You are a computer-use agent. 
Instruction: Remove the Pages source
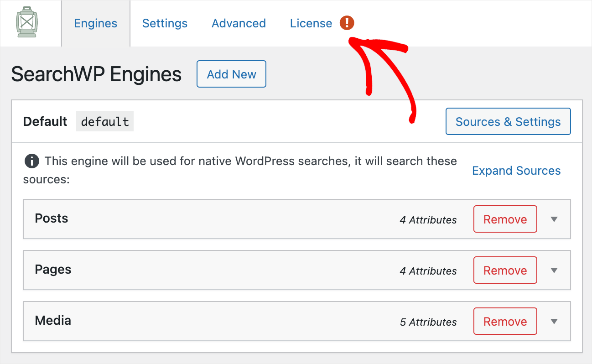tap(505, 270)
